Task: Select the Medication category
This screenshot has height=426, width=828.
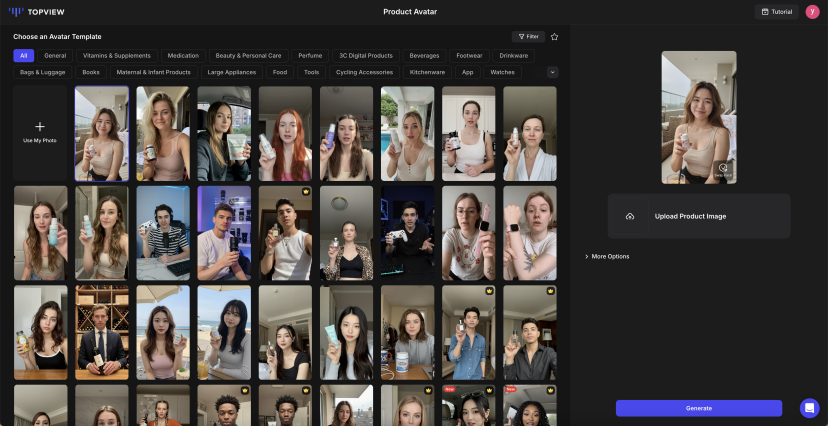Action: point(183,55)
